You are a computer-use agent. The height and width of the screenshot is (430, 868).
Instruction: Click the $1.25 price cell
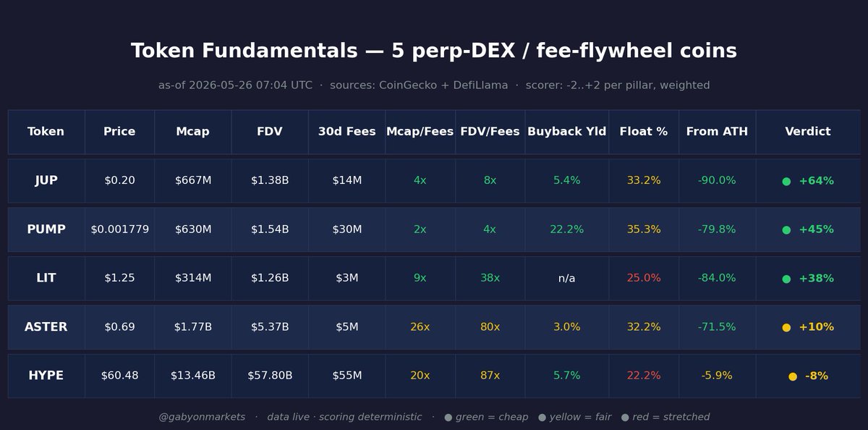(119, 279)
